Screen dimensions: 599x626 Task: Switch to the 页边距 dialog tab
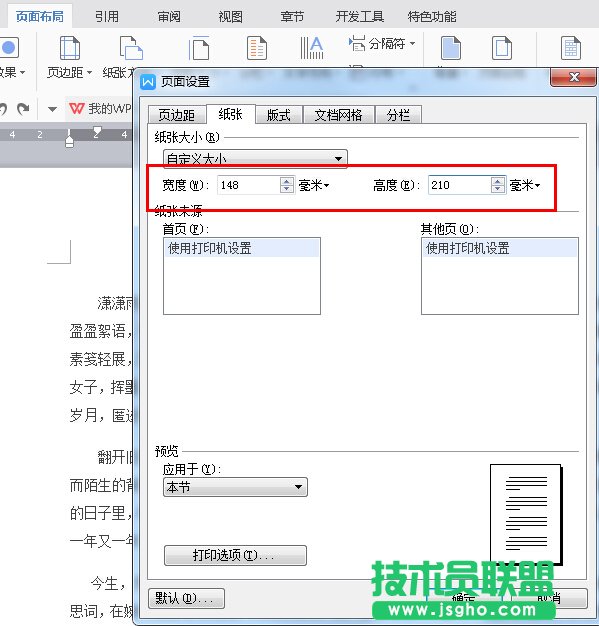[177, 115]
